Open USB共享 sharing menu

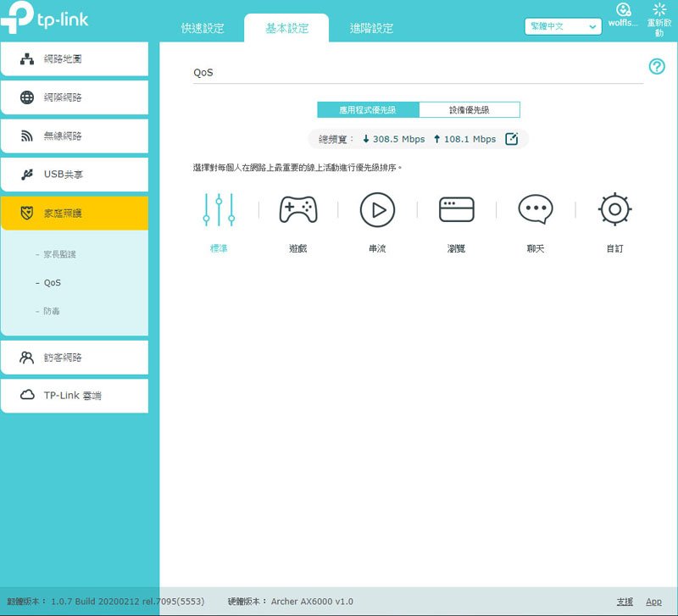pos(75,175)
